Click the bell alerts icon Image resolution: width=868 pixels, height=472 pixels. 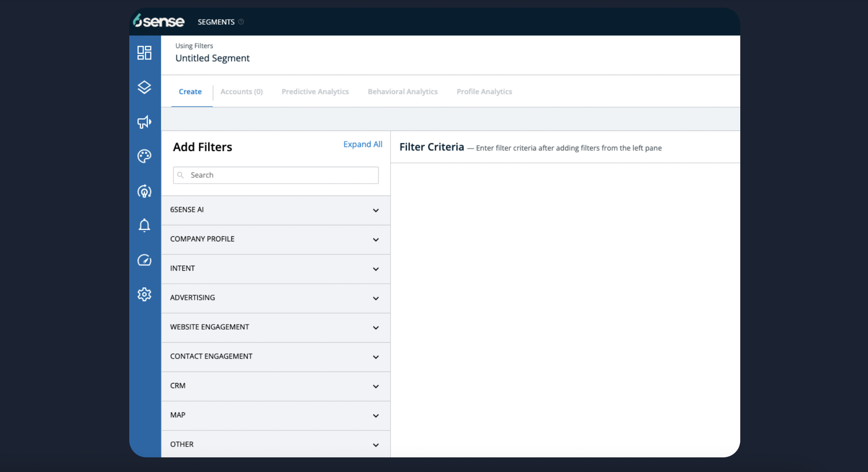[144, 225]
